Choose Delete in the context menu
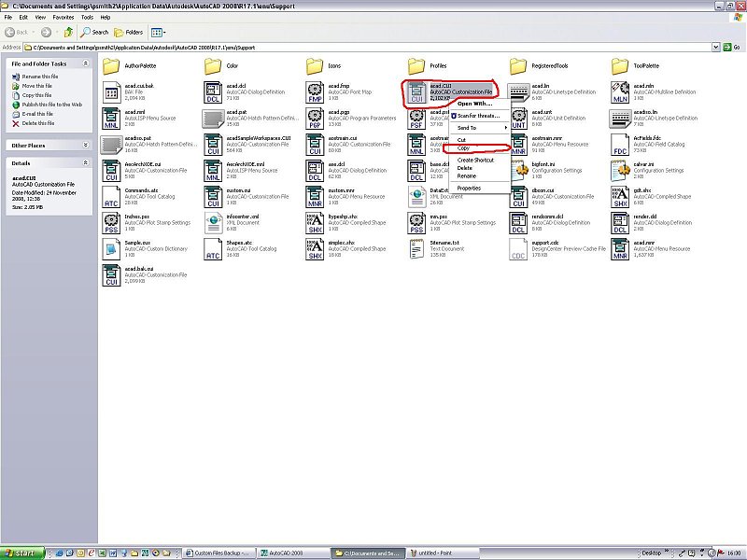747x560 pixels. click(479, 168)
